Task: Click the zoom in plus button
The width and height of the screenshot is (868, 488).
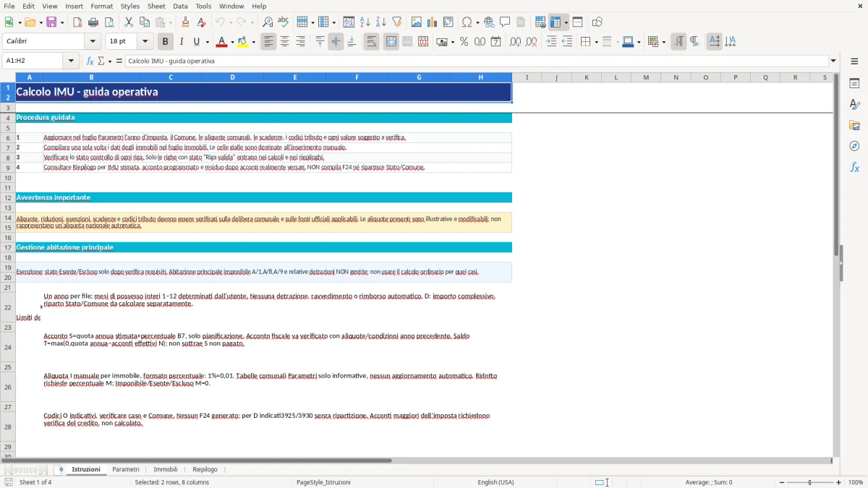Action: pos(839,482)
